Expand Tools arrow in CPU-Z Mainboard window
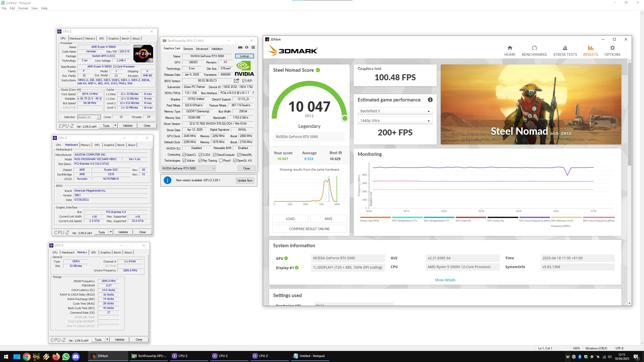This screenshot has width=644, height=362. [x=111, y=232]
